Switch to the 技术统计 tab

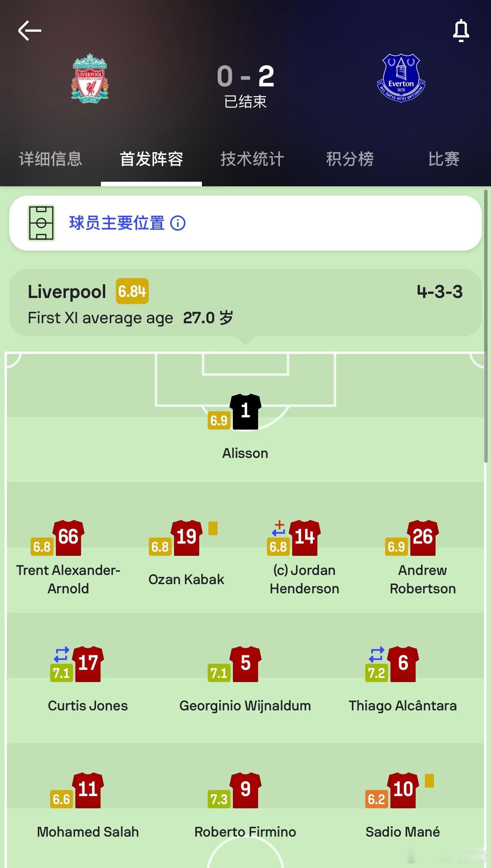tap(252, 159)
